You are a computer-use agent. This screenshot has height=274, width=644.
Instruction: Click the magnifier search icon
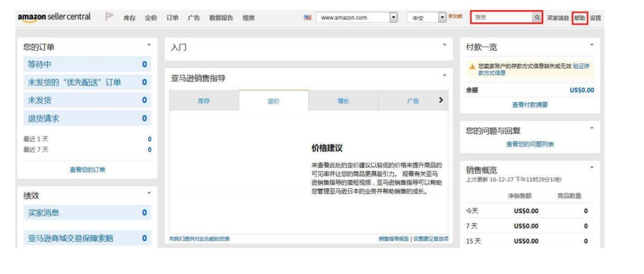pyautogui.click(x=537, y=18)
